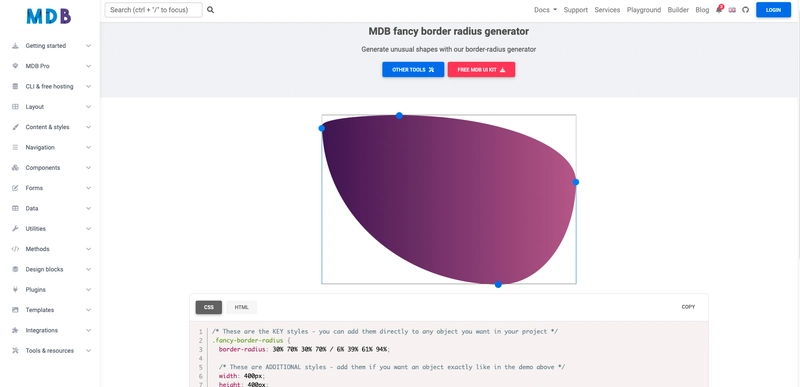This screenshot has height=387, width=800.
Task: Expand the Forms sidebar chevron
Action: click(88, 188)
